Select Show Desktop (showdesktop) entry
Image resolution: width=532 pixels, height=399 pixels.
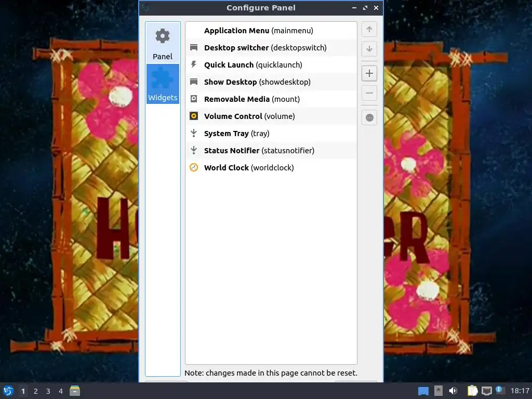[271, 82]
